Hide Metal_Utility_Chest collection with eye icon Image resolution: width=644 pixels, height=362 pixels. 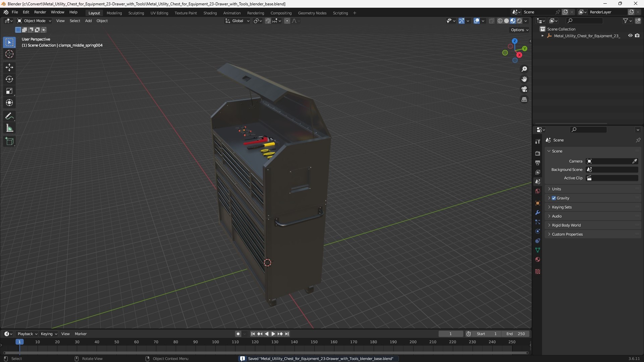[x=630, y=36]
